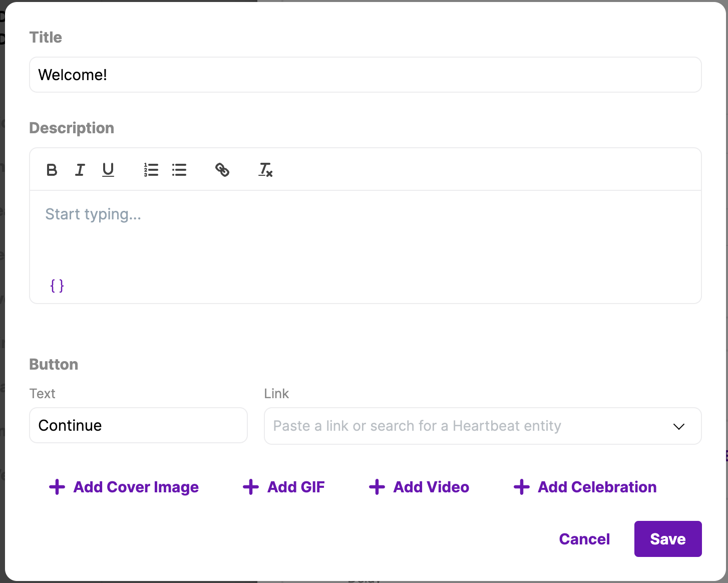
Task: Click the insert hyperlink chain icon
Action: tap(222, 170)
